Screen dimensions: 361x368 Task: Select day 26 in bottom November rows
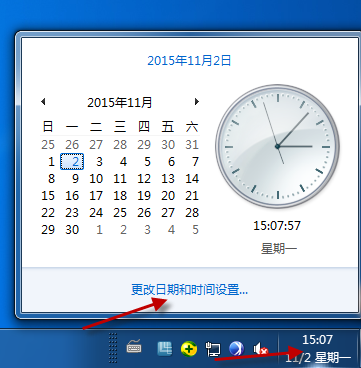pos(144,213)
